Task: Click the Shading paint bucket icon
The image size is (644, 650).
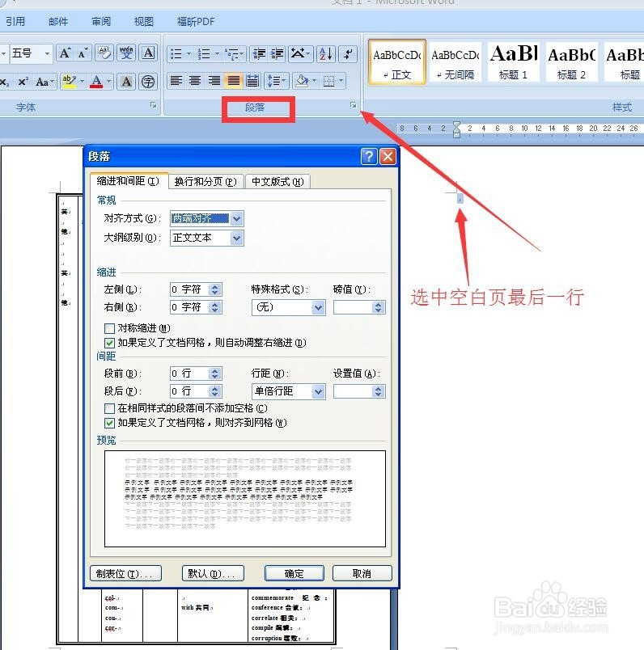Action: click(x=302, y=80)
